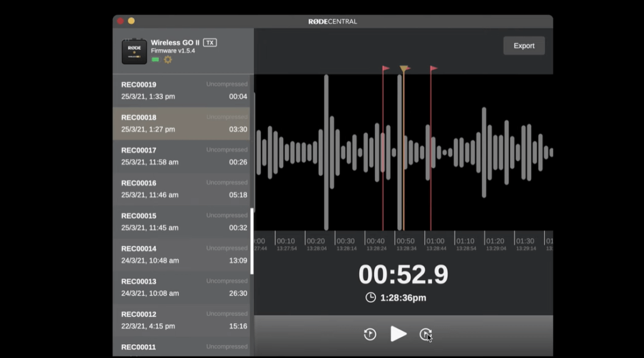Select recording REC00016
This screenshot has width=644, height=358.
click(x=182, y=189)
